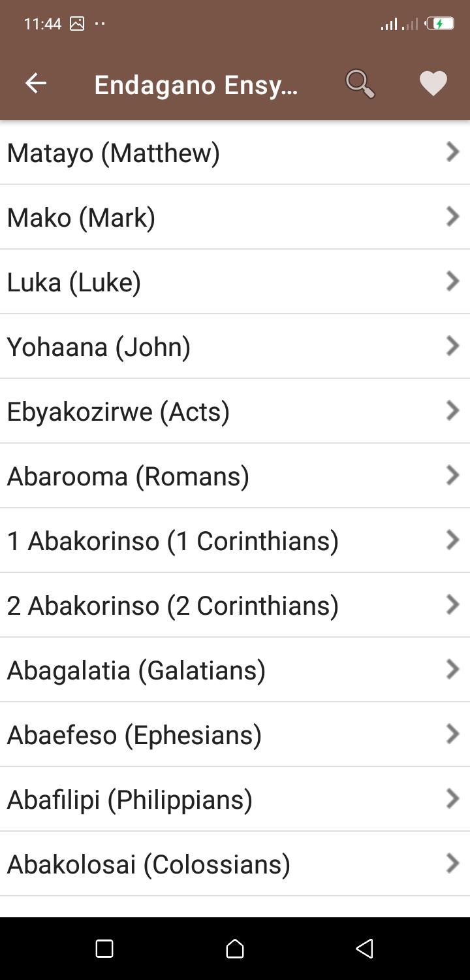Image resolution: width=470 pixels, height=980 pixels.
Task: Open favorites with heart icon
Action: pyautogui.click(x=433, y=84)
